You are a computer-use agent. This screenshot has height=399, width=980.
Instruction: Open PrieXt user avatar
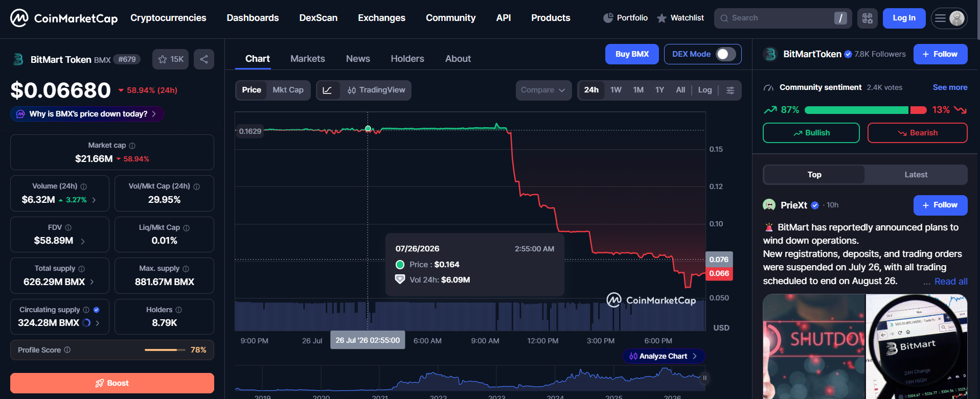click(769, 205)
